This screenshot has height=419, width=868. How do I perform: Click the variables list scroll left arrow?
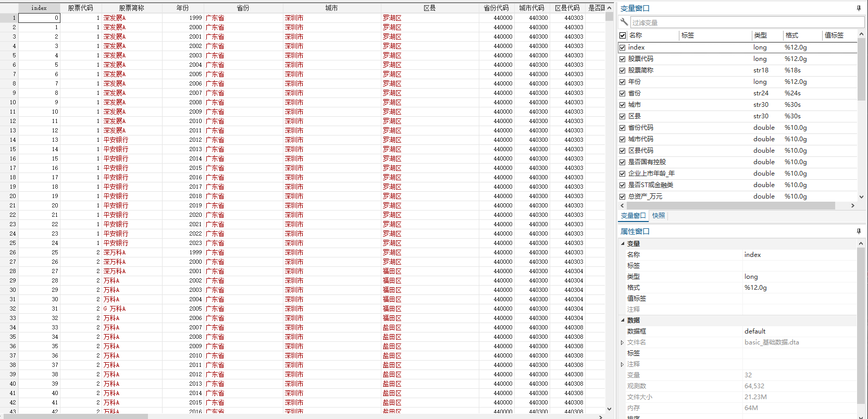tap(622, 206)
